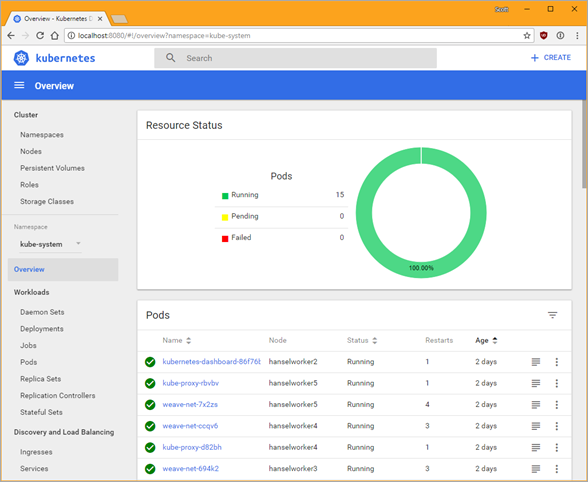The width and height of the screenshot is (588, 482).
Task: Open Roles in the sidebar
Action: [29, 185]
